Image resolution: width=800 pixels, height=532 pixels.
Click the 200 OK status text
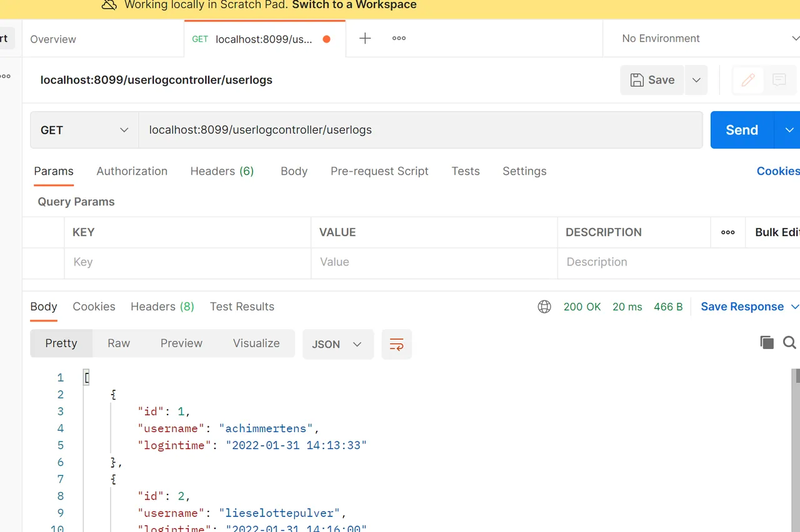point(582,307)
